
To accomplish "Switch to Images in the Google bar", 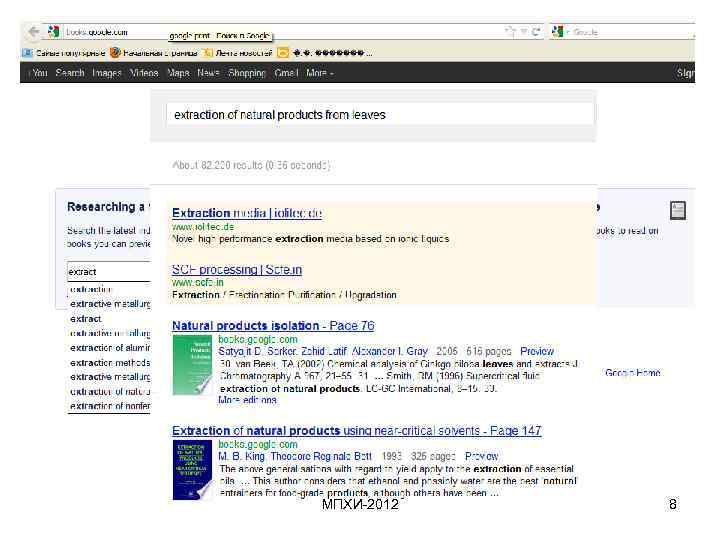I will tap(107, 73).
